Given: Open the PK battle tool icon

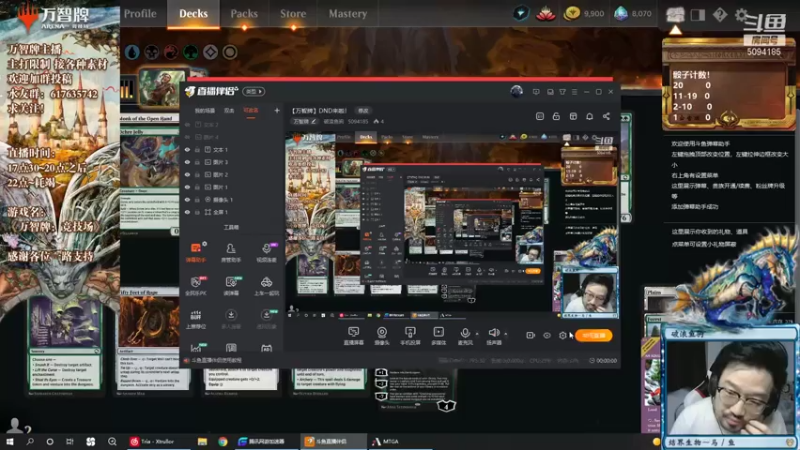Looking at the screenshot, I should (x=196, y=286).
